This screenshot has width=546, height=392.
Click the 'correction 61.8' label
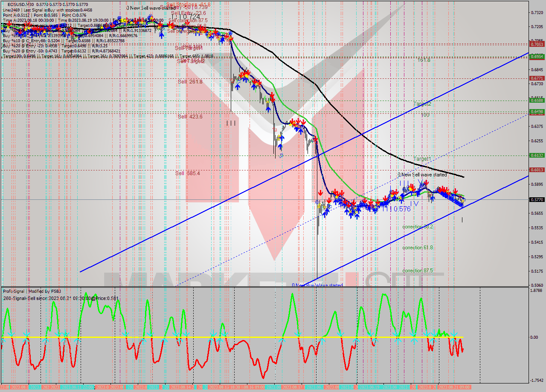[x=418, y=248]
